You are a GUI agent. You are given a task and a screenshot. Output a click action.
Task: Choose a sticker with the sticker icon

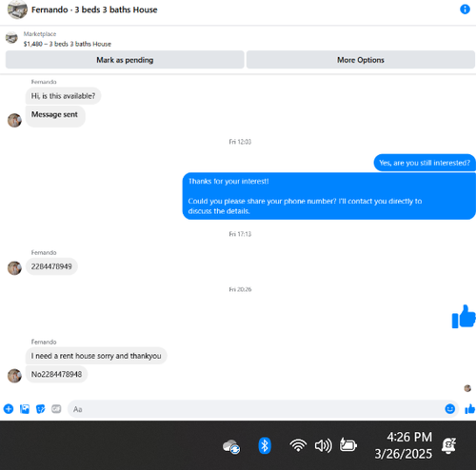(x=40, y=409)
